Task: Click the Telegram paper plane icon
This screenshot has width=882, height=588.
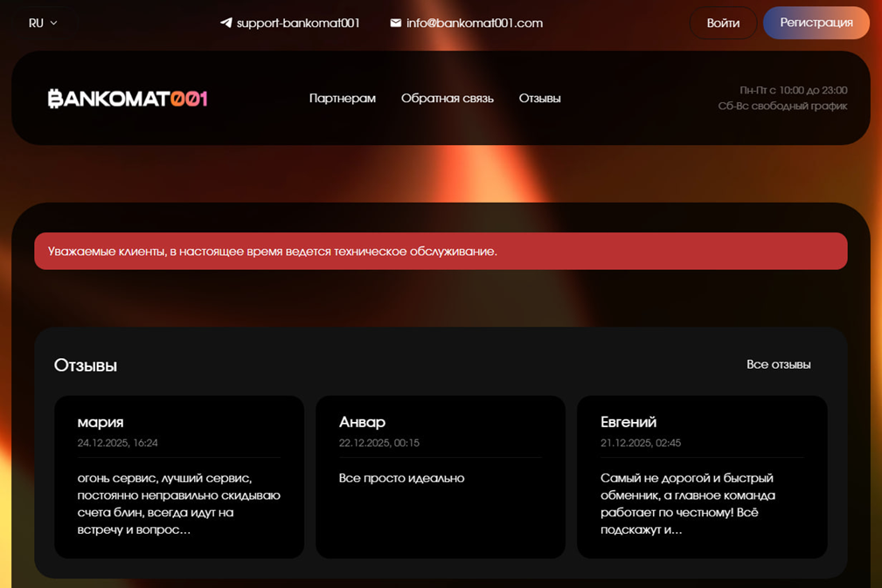Action: 226,23
